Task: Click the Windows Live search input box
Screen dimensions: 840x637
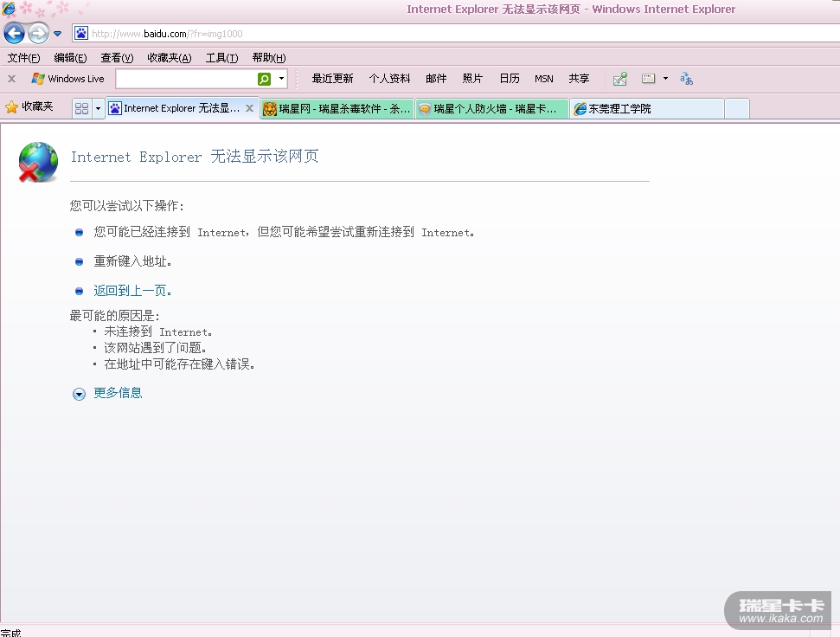Action: [186, 79]
